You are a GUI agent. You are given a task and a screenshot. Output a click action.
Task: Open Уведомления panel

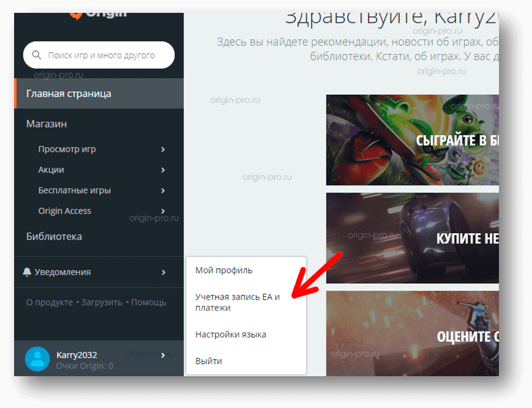(x=99, y=272)
